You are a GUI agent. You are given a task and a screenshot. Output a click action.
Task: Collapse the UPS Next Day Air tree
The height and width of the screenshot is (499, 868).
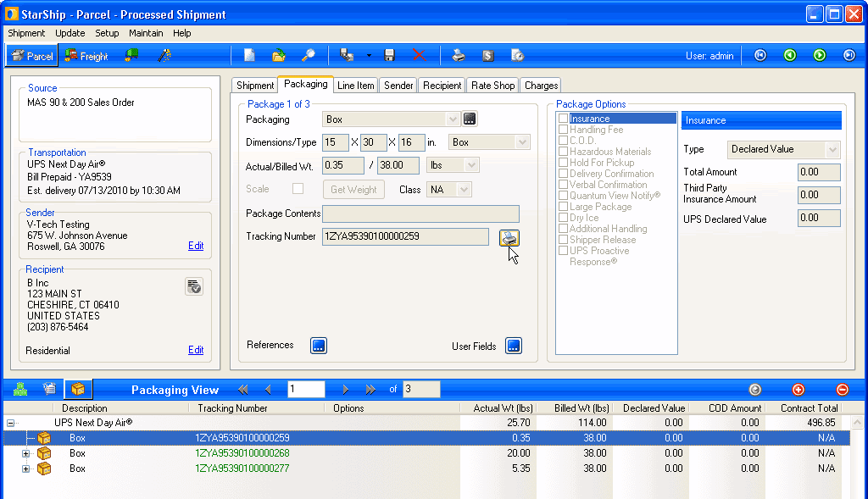tap(10, 424)
